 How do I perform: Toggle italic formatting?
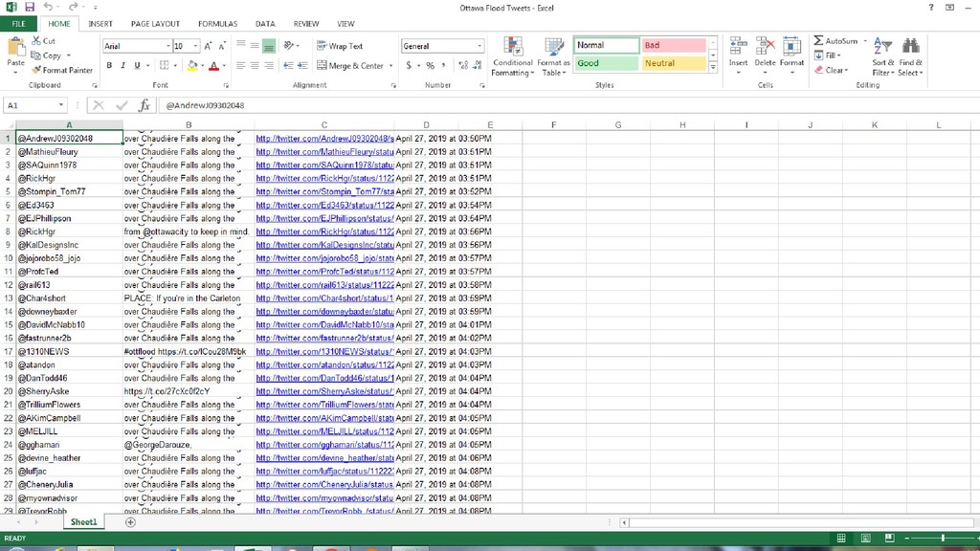[x=123, y=66]
